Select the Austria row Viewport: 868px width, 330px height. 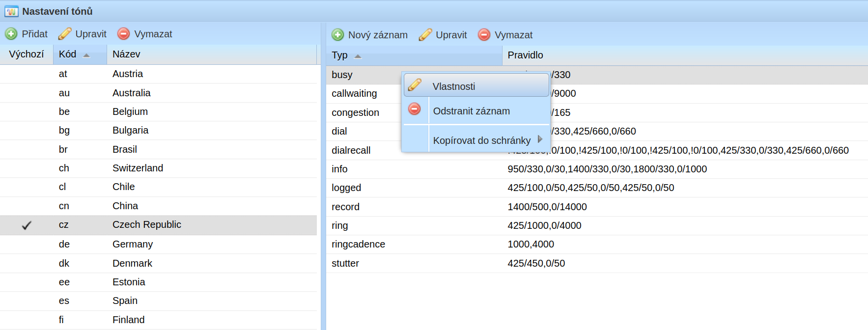pos(158,74)
